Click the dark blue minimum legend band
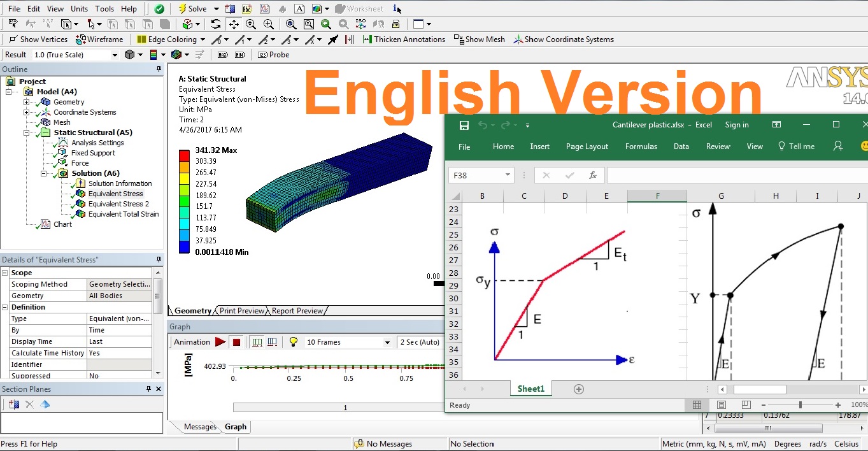 pos(184,247)
